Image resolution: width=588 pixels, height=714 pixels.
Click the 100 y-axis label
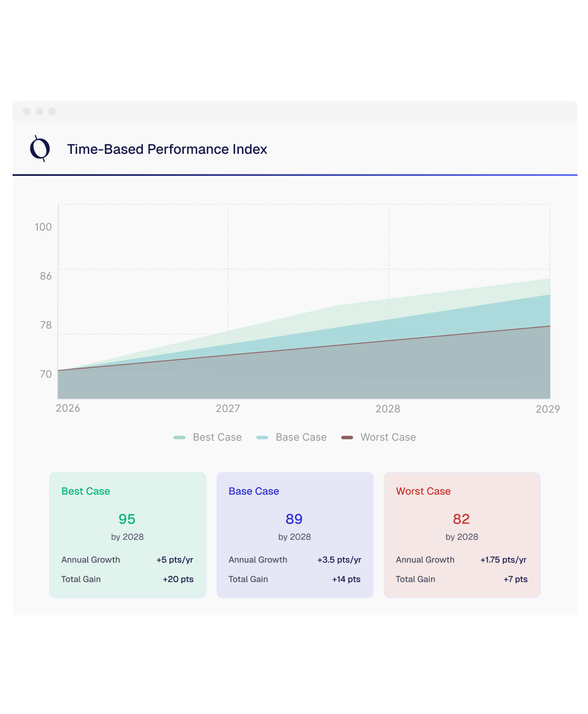click(43, 227)
